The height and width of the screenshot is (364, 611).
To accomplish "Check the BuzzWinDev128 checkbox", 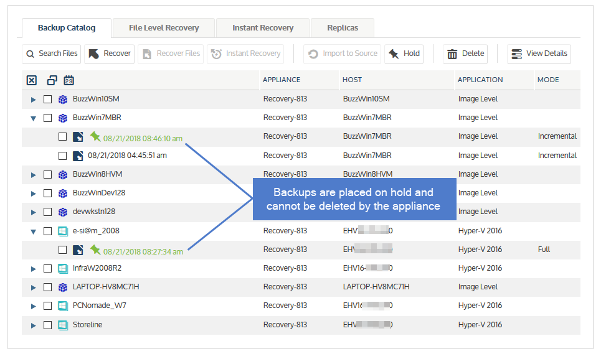I will coord(47,194).
